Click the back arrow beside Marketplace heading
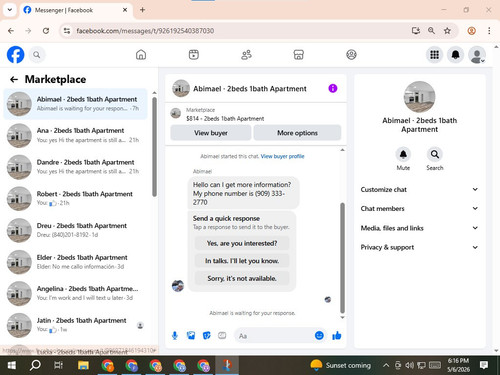 click(x=14, y=79)
